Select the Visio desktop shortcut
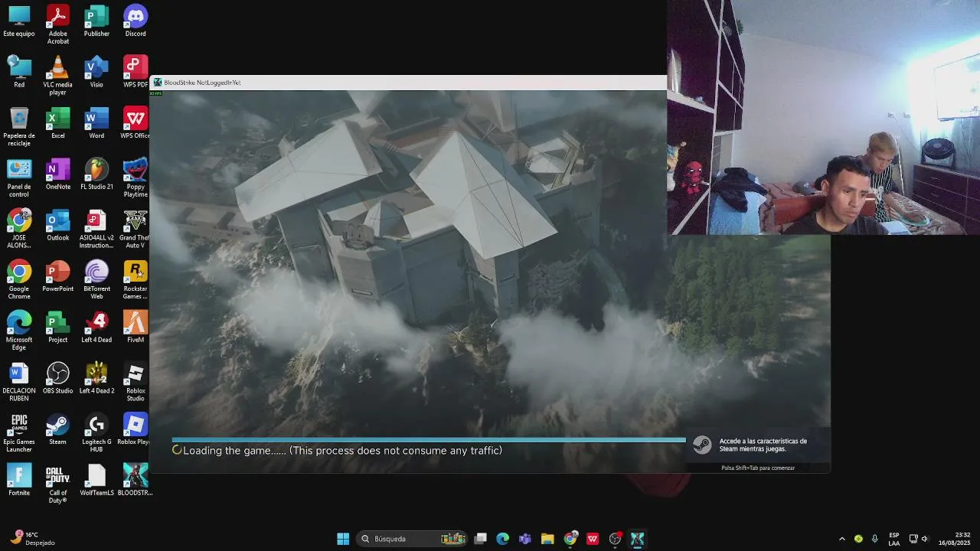The height and width of the screenshot is (551, 980). click(x=96, y=72)
